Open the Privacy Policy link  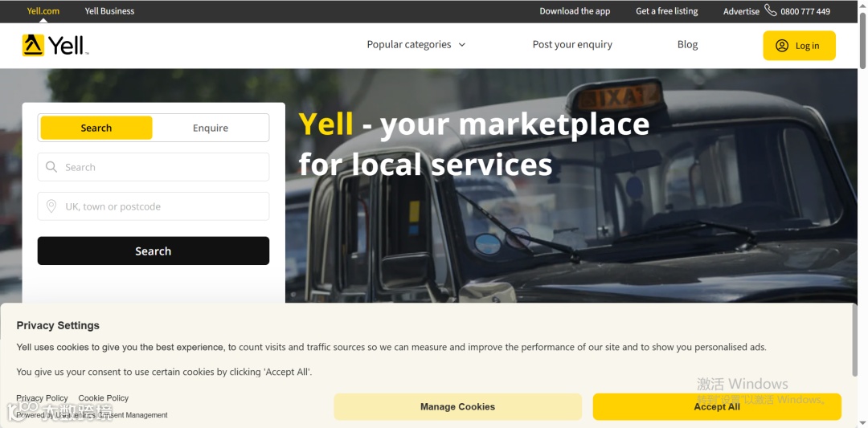pos(42,398)
